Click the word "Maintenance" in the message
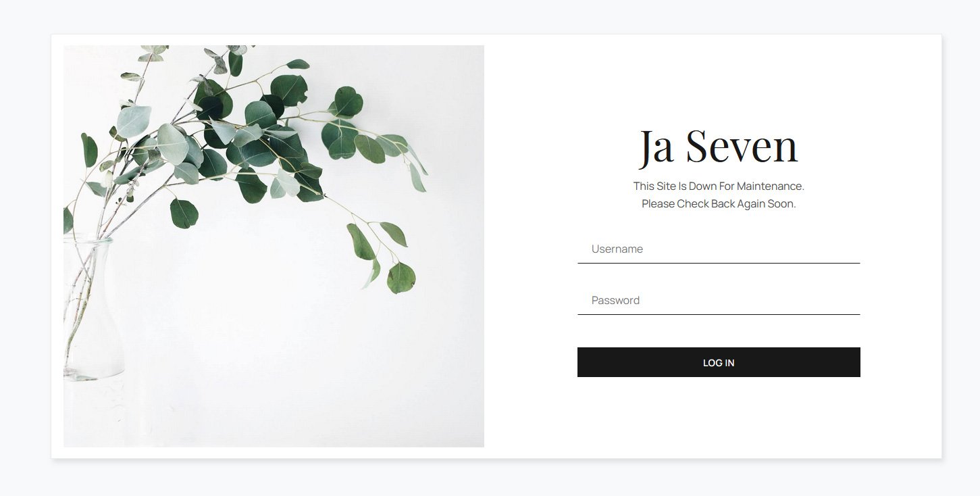980x496 pixels. coord(770,186)
